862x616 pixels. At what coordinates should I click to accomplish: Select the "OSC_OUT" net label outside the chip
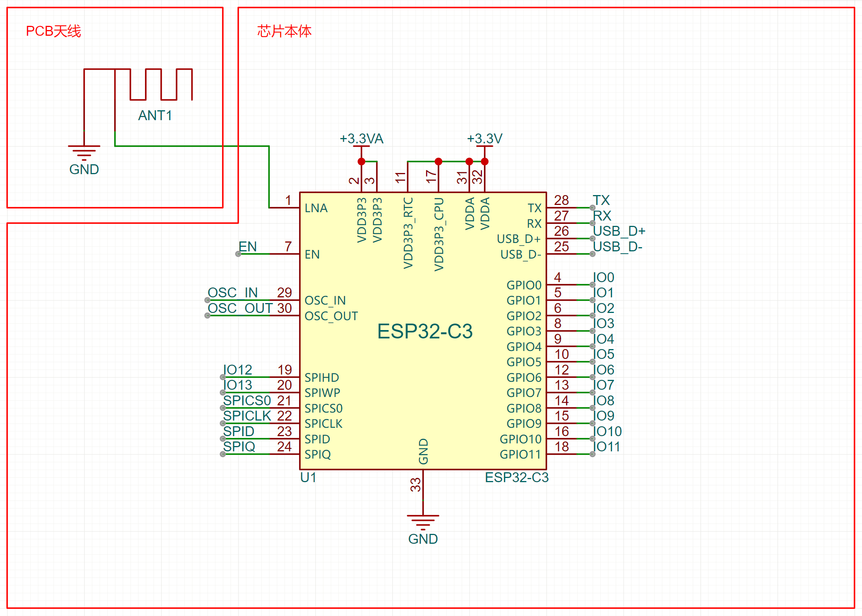[x=240, y=308]
